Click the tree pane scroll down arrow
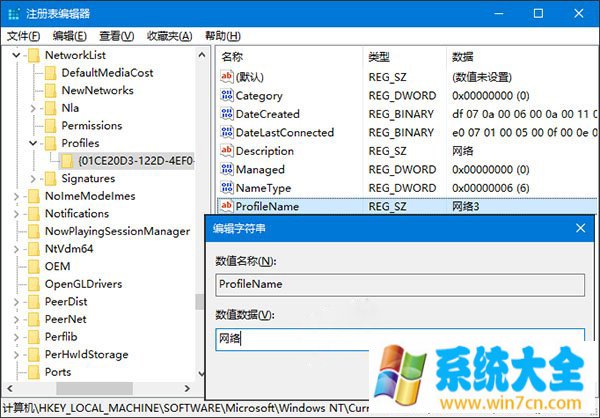This screenshot has height=418, width=600. 202,372
